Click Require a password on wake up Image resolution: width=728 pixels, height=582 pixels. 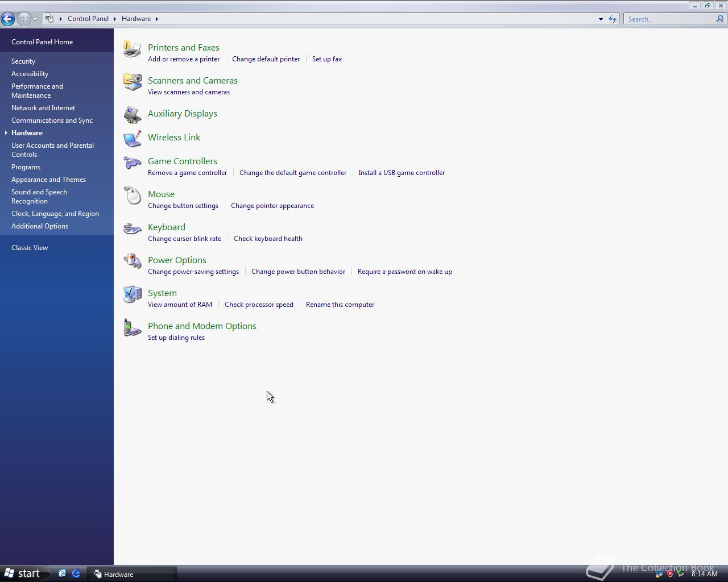point(405,272)
